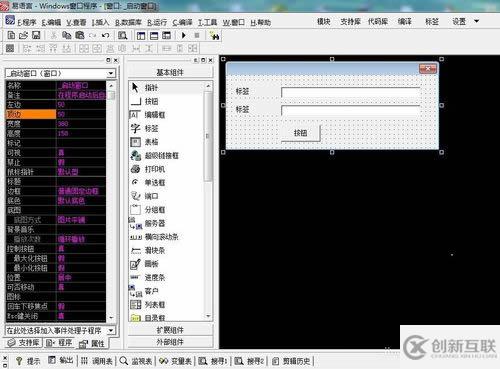Expand the 外部组件 section
The width and height of the screenshot is (500, 369).
click(170, 342)
